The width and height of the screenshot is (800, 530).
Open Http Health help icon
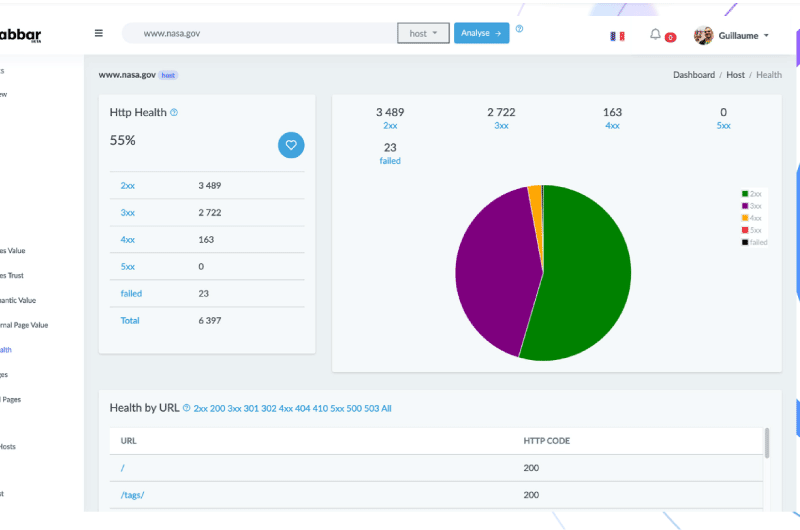pos(174,112)
